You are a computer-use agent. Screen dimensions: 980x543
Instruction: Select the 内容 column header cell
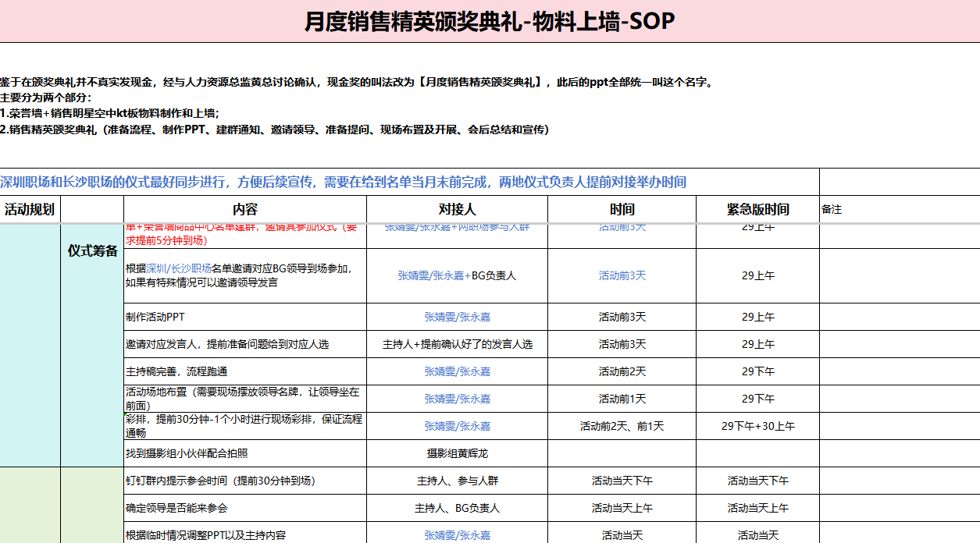point(245,209)
